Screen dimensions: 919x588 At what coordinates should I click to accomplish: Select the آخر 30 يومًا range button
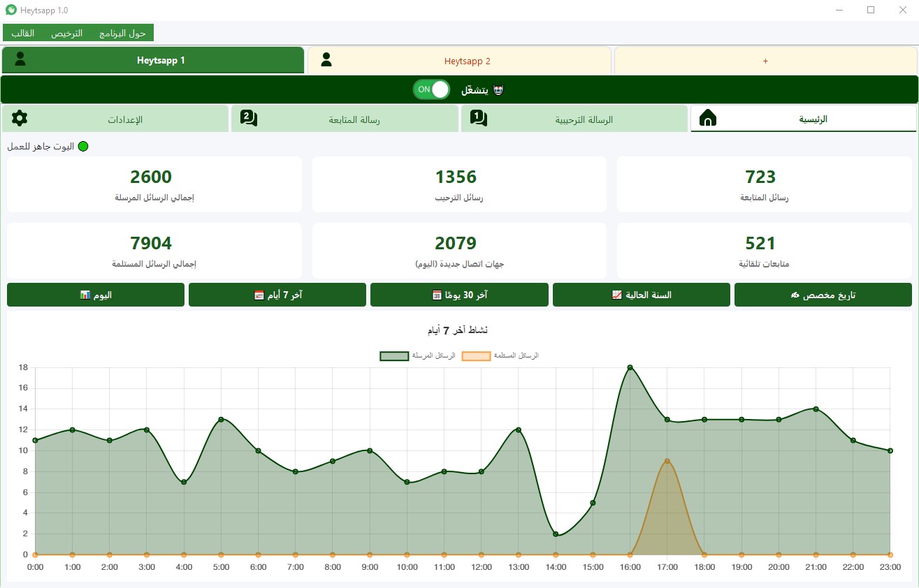(459, 295)
